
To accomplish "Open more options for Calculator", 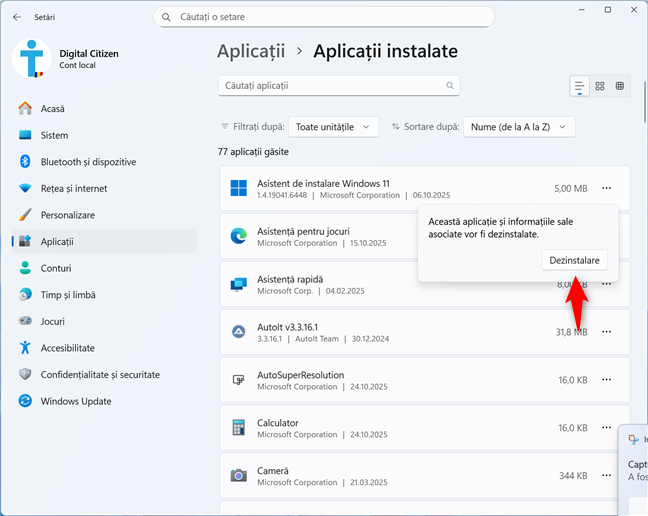I will tap(606, 428).
